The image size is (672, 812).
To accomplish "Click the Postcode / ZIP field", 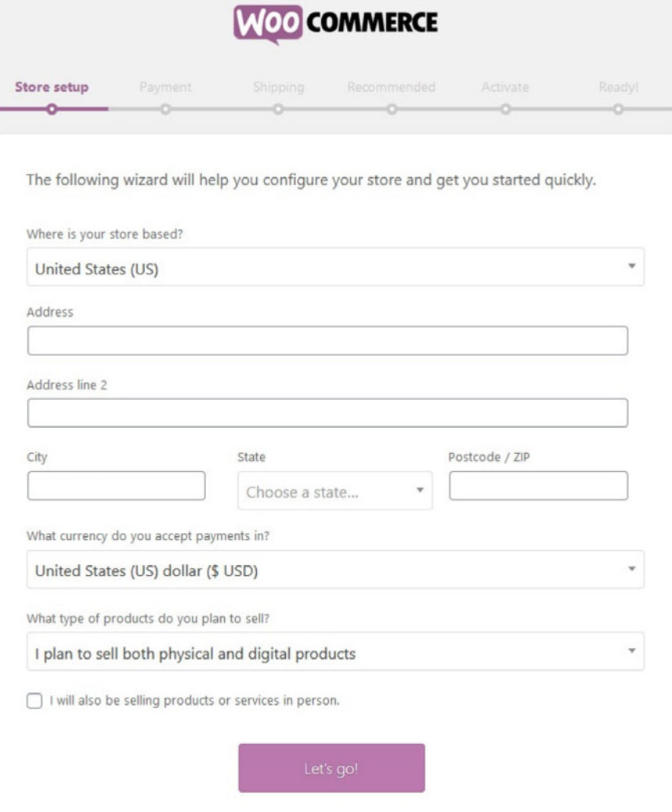I will point(538,486).
